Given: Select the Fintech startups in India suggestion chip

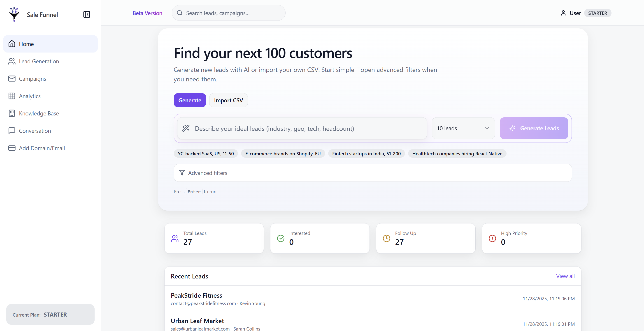Looking at the screenshot, I should pos(366,154).
